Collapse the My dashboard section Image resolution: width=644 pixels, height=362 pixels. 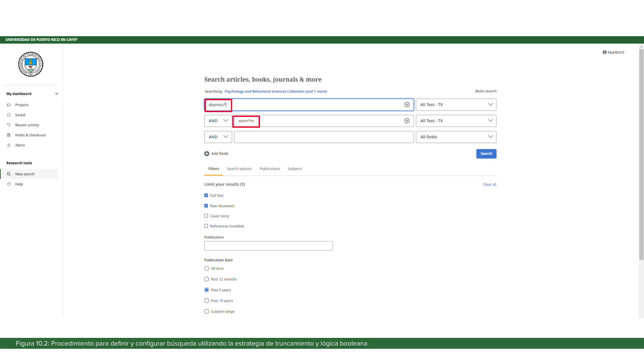57,94
